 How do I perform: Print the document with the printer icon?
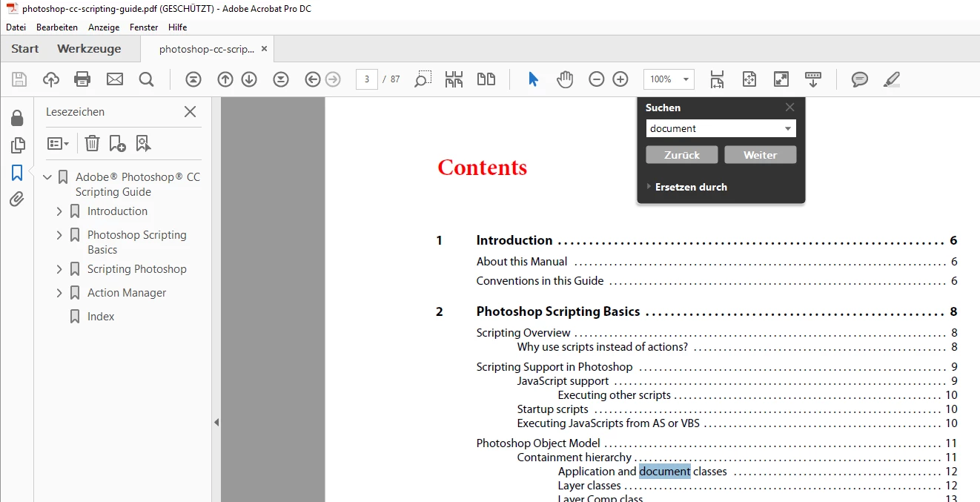[x=82, y=79]
